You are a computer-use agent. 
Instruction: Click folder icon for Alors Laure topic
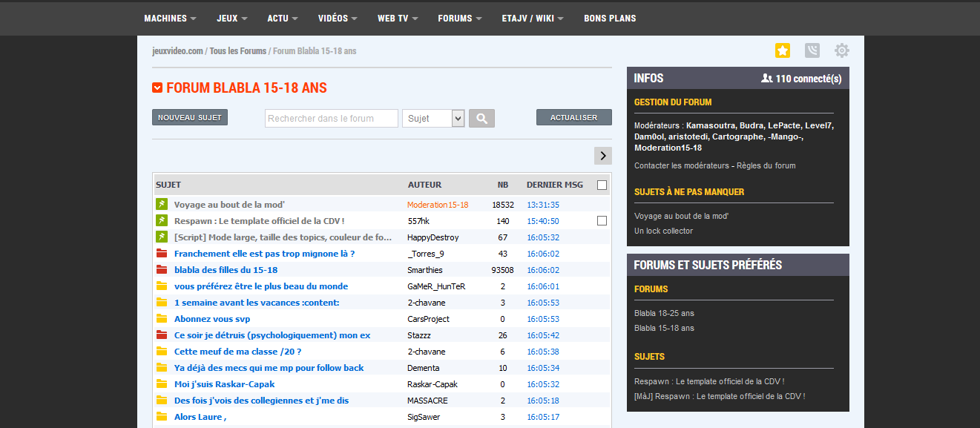[x=162, y=416]
